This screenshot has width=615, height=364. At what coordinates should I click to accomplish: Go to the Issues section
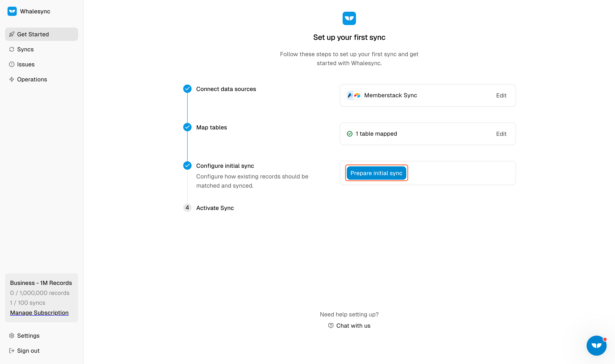pos(25,64)
